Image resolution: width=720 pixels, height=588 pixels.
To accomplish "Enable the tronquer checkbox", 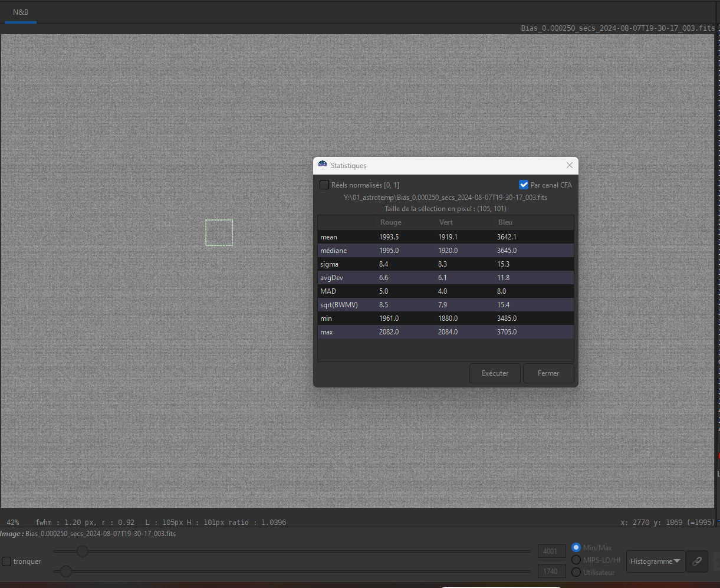I will (x=6, y=561).
